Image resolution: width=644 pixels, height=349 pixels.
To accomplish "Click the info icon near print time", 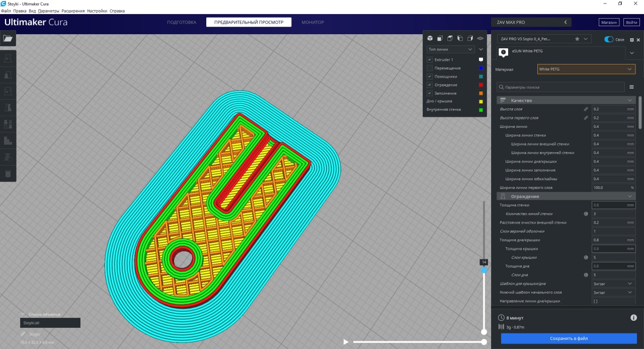I will [x=633, y=318].
